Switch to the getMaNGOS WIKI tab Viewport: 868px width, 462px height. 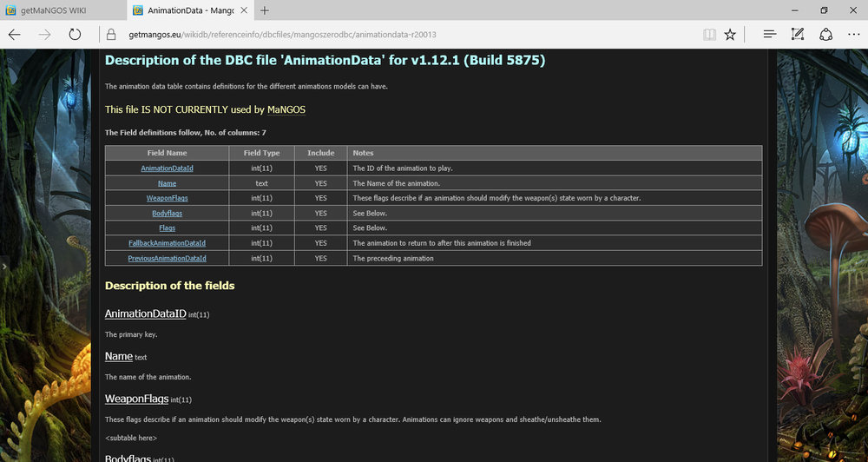63,10
